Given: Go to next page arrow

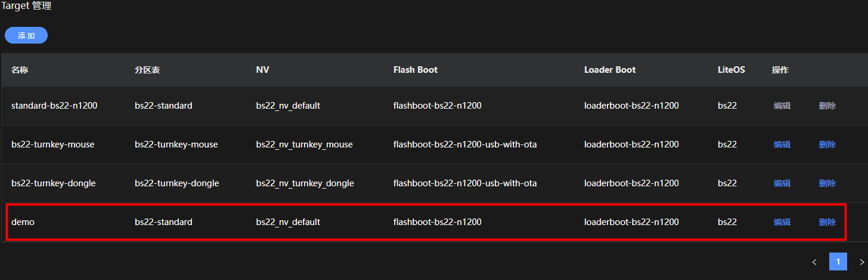Looking at the screenshot, I should click(x=861, y=261).
